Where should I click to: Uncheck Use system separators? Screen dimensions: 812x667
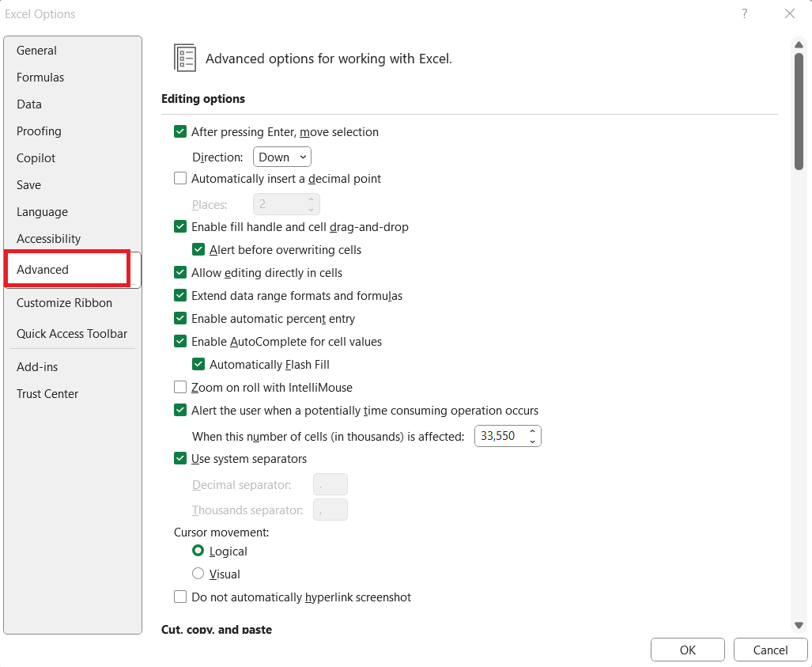point(180,459)
